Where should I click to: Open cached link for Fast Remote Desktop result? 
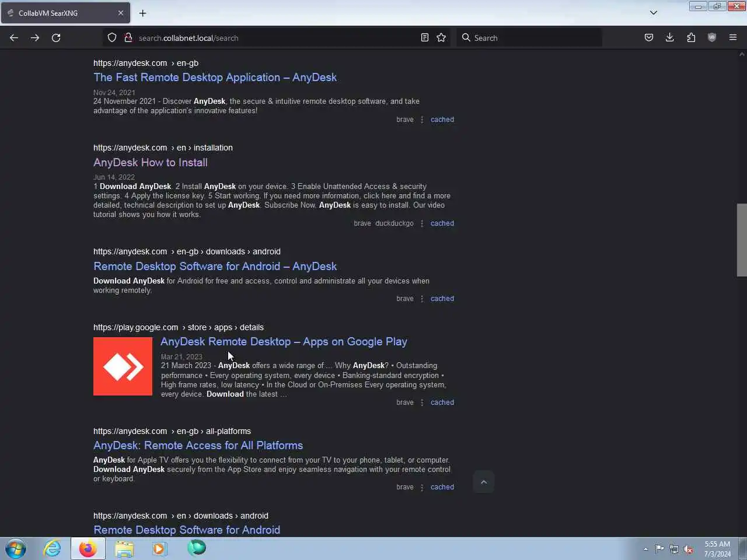(442, 120)
